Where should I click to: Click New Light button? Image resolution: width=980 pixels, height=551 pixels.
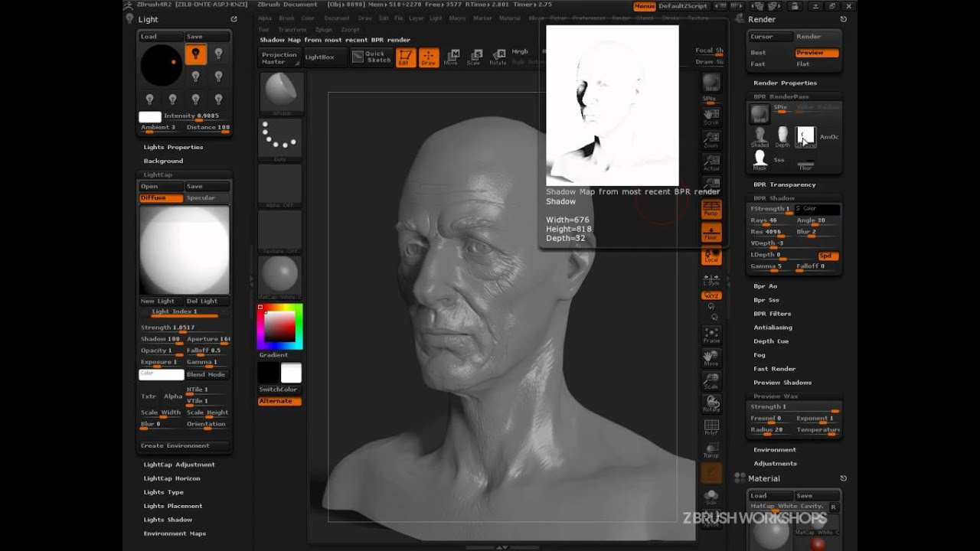(161, 301)
